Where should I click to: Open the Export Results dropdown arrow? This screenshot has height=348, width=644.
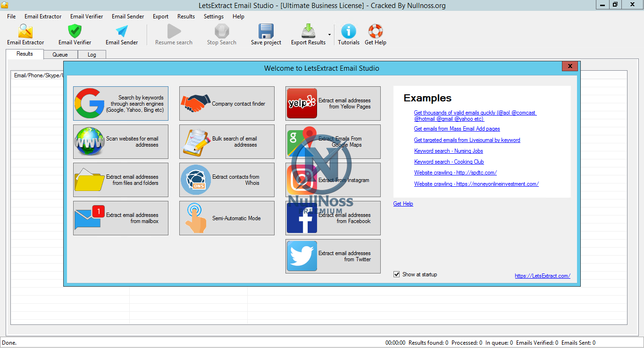pyautogui.click(x=330, y=34)
